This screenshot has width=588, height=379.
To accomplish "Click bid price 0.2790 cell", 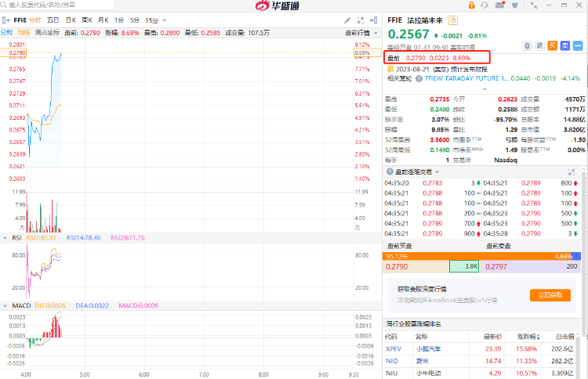I will coord(416,267).
